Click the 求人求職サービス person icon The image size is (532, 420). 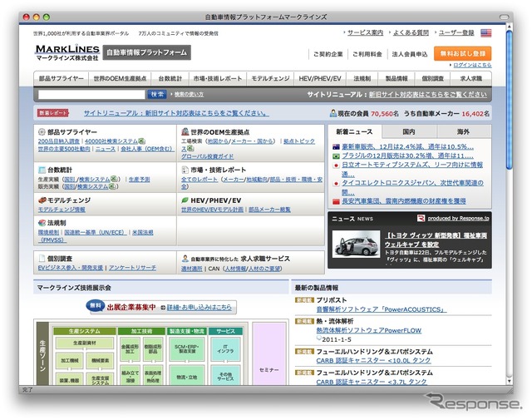click(x=185, y=259)
